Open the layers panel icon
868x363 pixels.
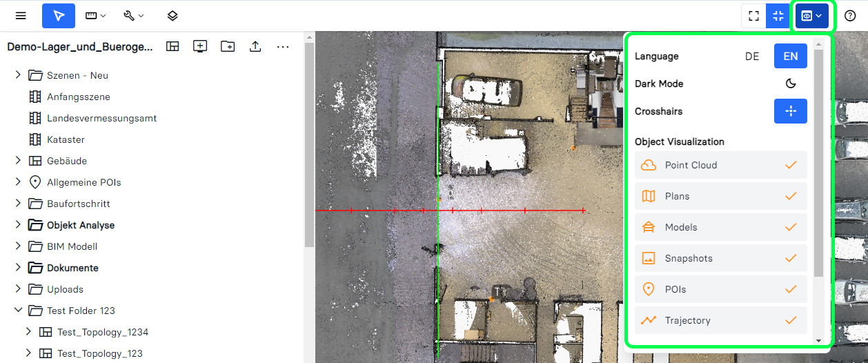[172, 16]
